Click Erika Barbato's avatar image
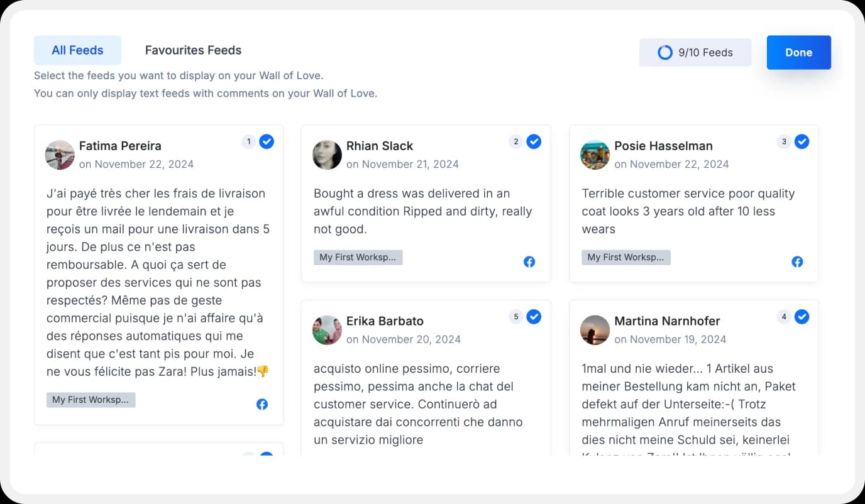This screenshot has height=504, width=865. (x=327, y=330)
